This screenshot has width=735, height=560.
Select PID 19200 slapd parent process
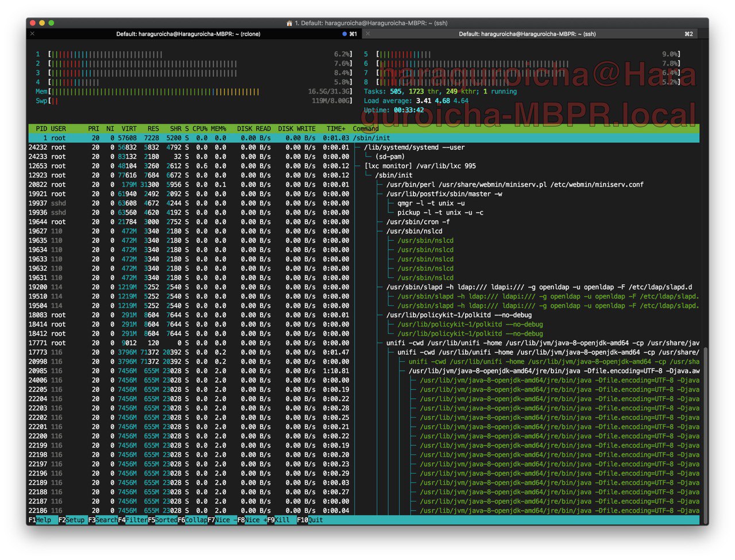tap(363, 287)
